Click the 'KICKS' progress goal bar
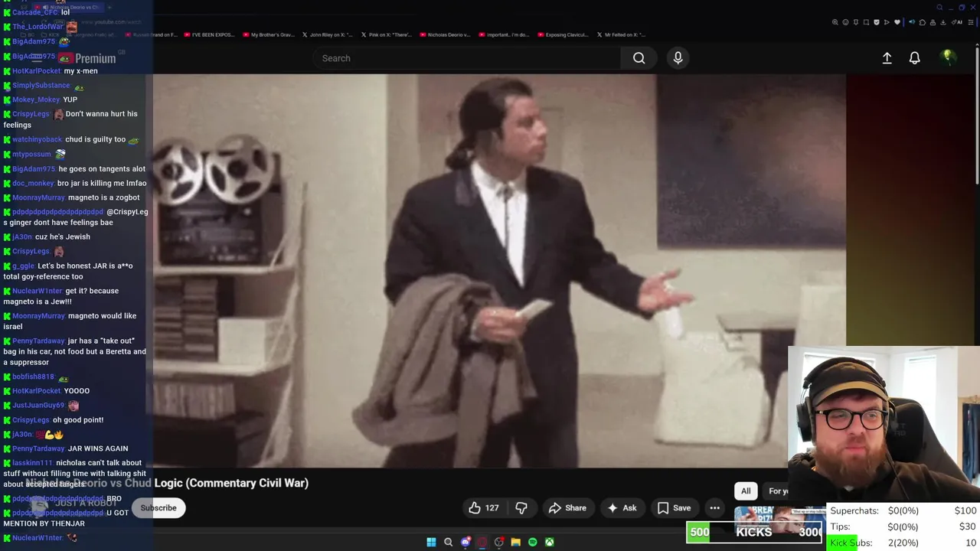 point(754,532)
